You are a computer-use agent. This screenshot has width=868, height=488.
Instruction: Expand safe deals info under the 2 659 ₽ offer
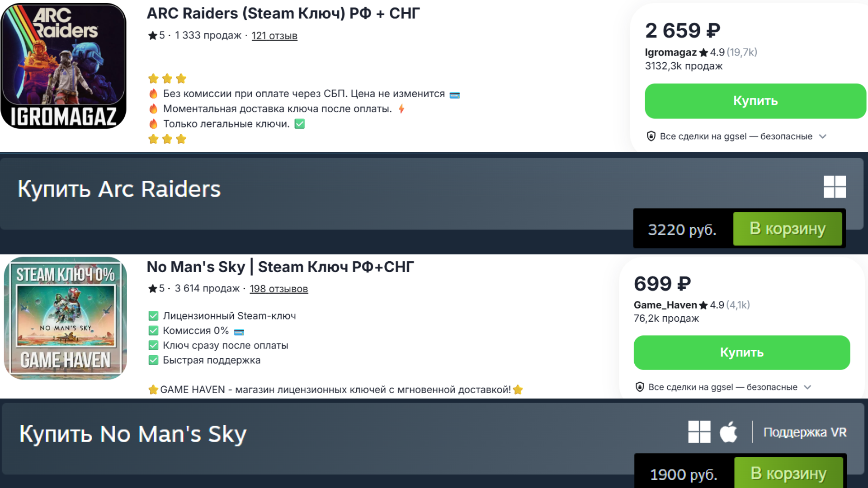click(823, 136)
